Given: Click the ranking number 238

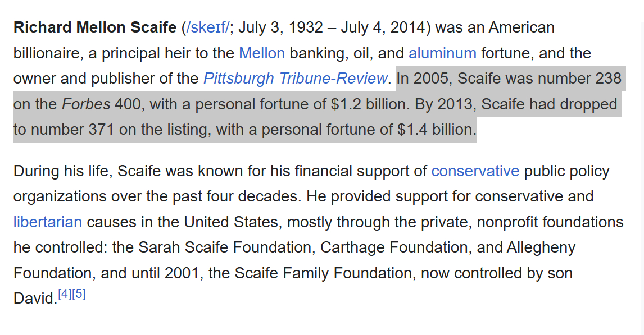Looking at the screenshot, I should pyautogui.click(x=607, y=79).
